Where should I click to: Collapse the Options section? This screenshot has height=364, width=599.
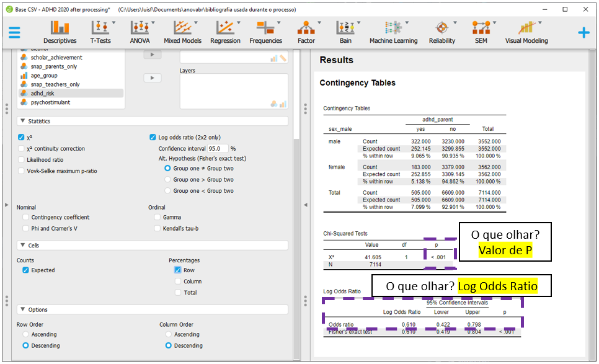coord(23,309)
